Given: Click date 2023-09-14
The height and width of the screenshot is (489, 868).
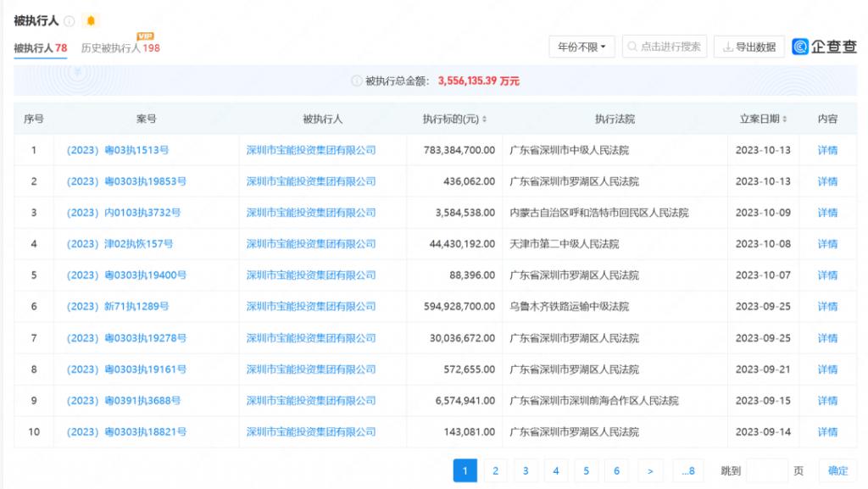Looking at the screenshot, I should pos(763,432).
